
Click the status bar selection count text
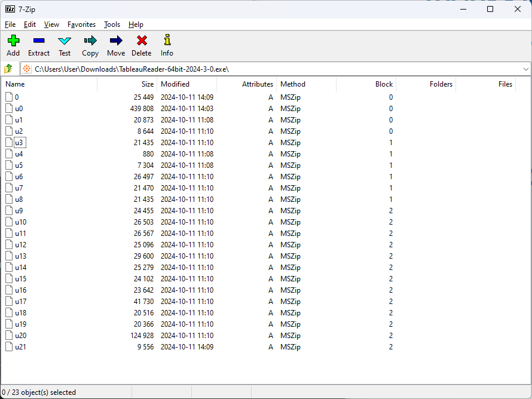click(39, 392)
